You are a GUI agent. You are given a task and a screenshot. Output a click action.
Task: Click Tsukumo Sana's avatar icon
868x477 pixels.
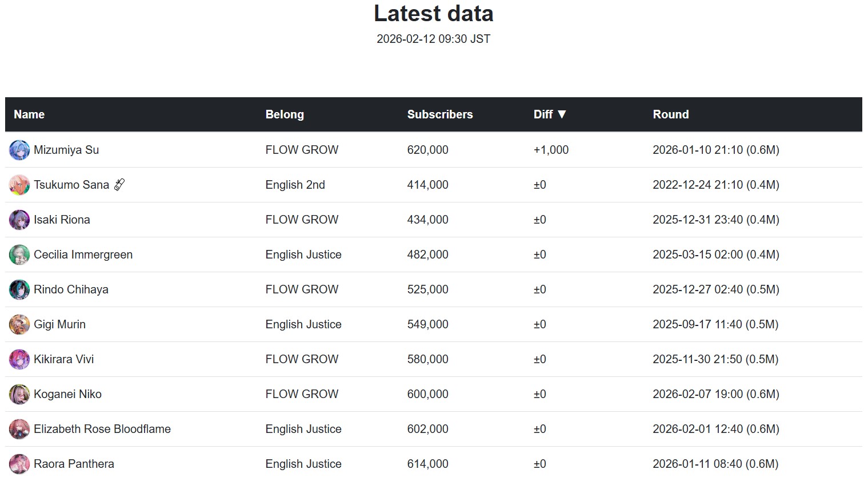point(19,185)
